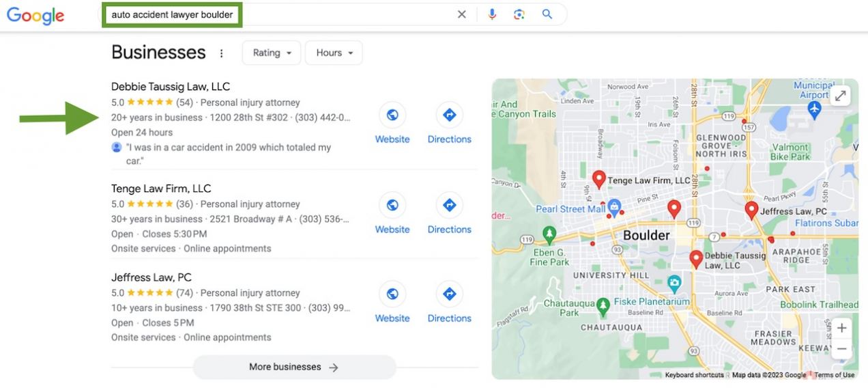Screen dimensions: 868x388
Task: Select Jeffress Law, PC map pin
Action: [x=751, y=210]
